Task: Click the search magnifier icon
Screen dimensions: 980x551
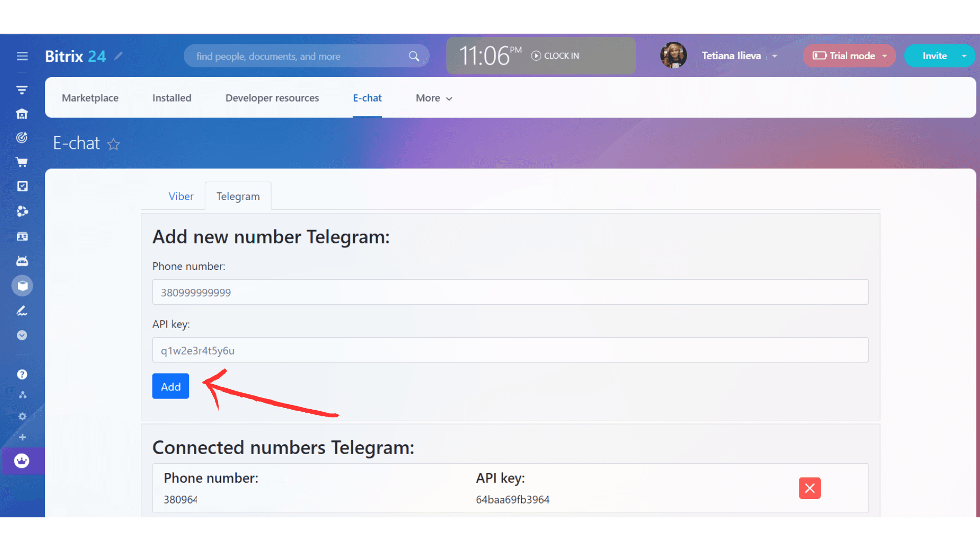Action: tap(414, 56)
